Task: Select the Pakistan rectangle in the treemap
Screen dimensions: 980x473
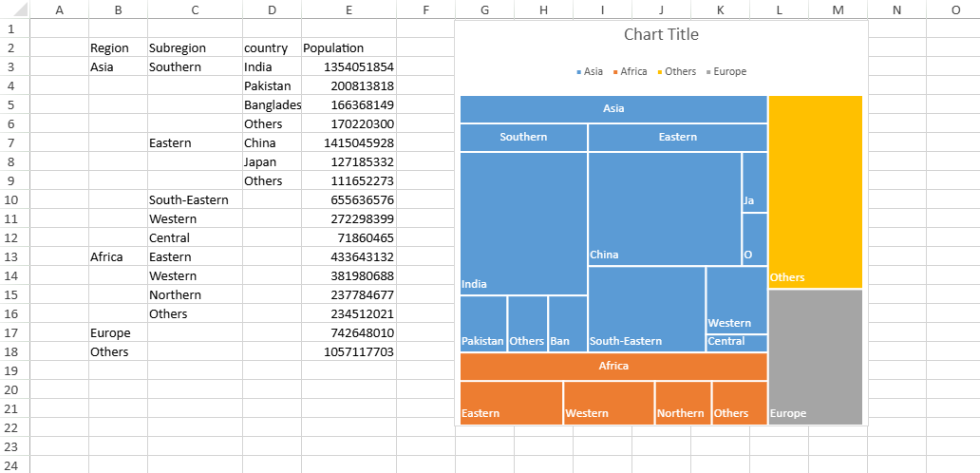Action: pyautogui.click(x=483, y=323)
